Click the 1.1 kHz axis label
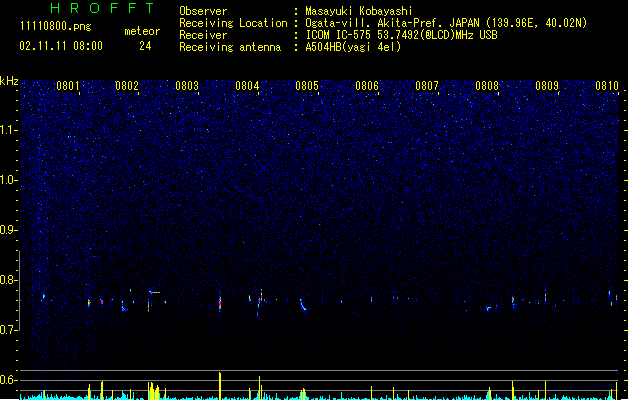The width and height of the screenshot is (629, 400). (9, 130)
